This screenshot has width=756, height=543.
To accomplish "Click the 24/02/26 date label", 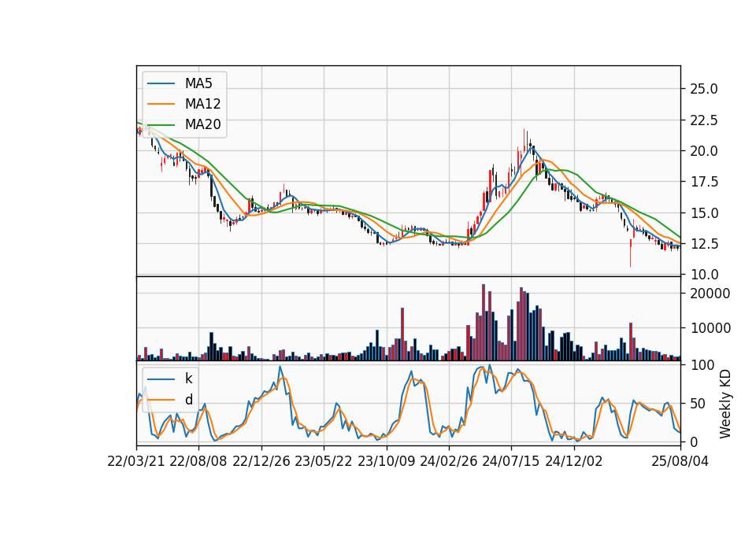I will (449, 461).
